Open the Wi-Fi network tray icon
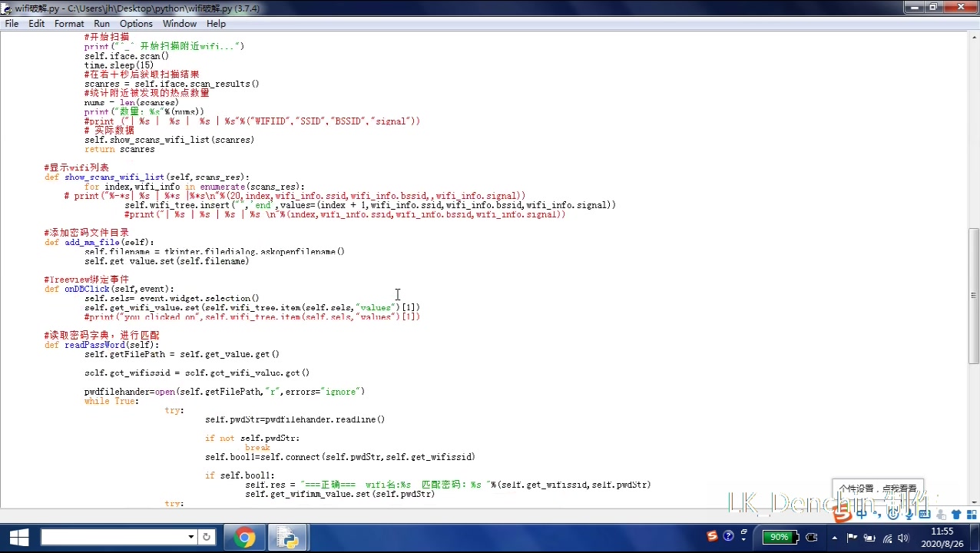This screenshot has height=553, width=980. point(888,538)
